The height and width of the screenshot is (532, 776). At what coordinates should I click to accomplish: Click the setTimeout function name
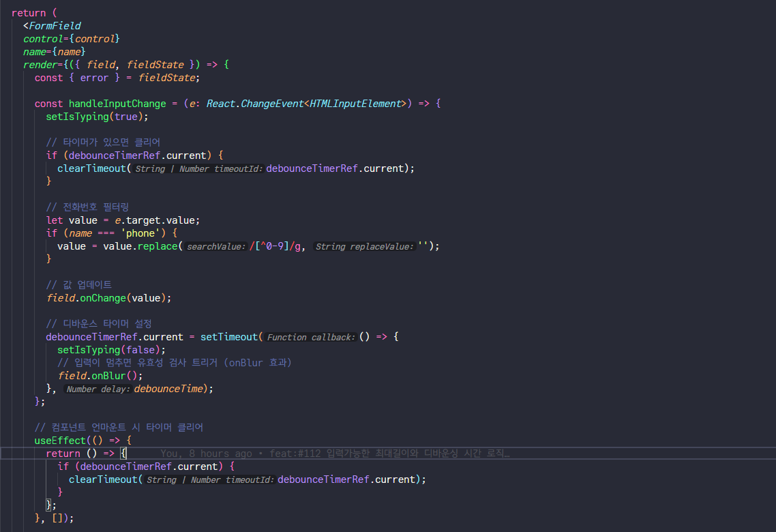point(228,337)
